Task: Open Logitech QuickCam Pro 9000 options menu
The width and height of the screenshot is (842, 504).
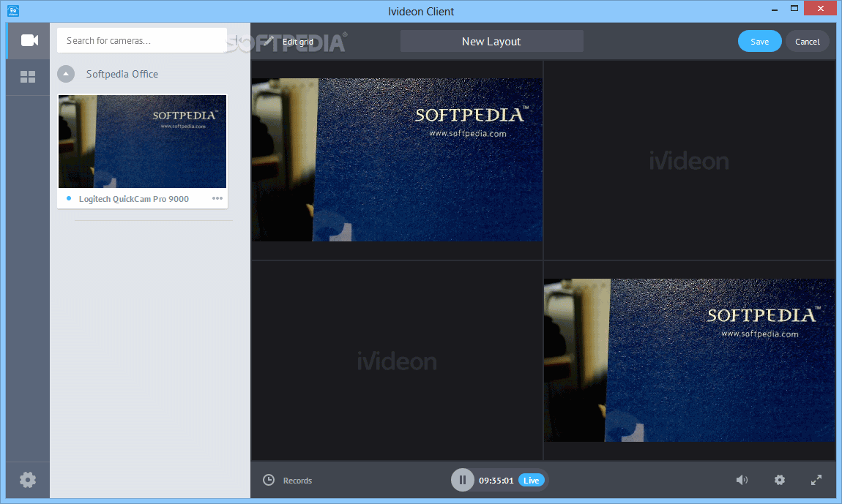Action: tap(217, 198)
